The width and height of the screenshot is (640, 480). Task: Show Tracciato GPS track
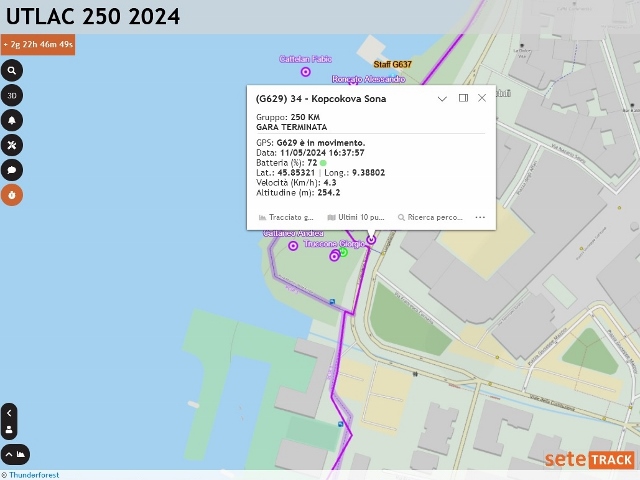coord(286,217)
